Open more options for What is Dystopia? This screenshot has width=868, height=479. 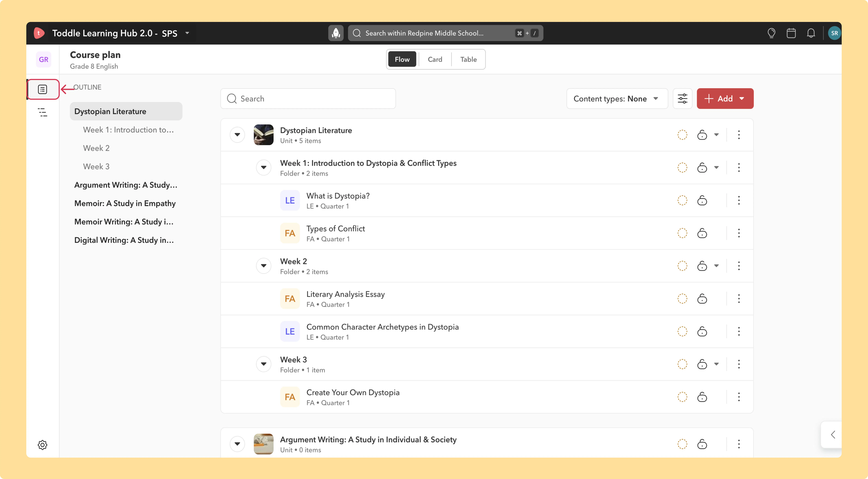(739, 200)
